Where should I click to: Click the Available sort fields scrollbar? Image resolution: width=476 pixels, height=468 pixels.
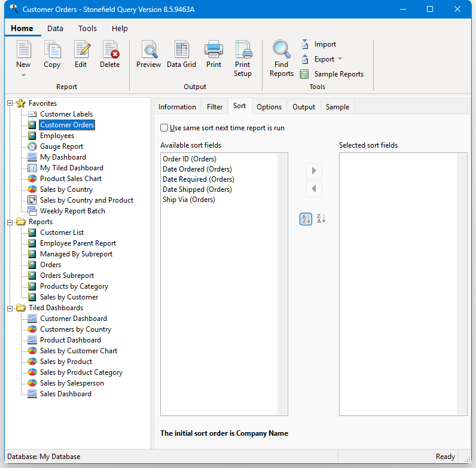(282, 284)
